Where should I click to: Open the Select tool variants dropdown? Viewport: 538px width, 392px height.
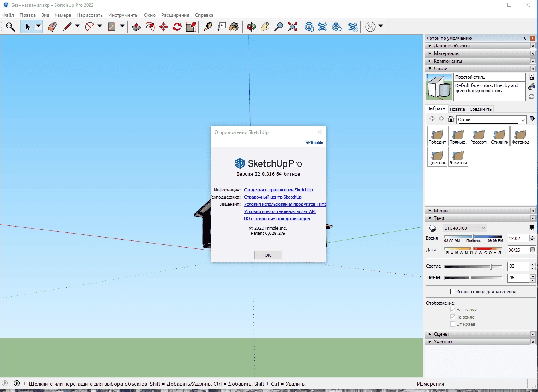[x=38, y=26]
